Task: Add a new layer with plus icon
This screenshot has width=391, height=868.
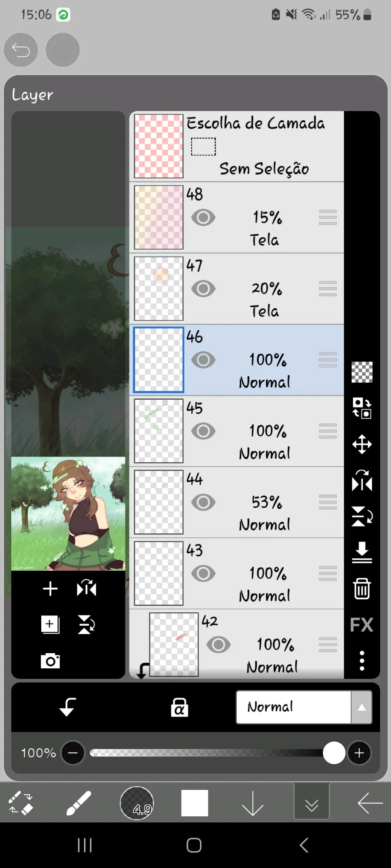Action: tap(50, 589)
